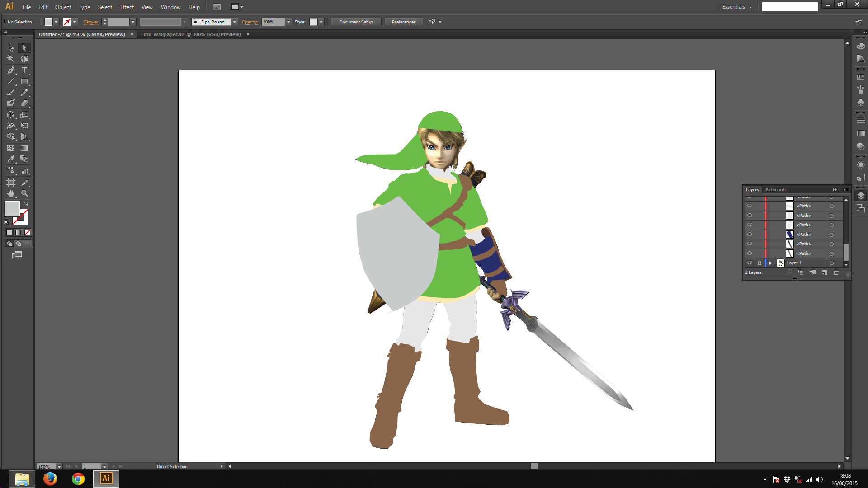Enable Draw Behind drawing mode
The width and height of the screenshot is (868, 488).
[18, 244]
